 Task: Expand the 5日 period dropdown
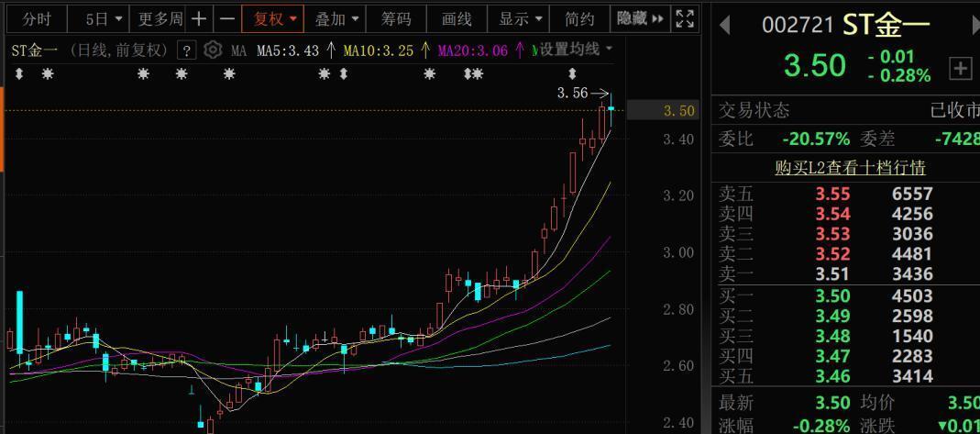click(x=104, y=18)
